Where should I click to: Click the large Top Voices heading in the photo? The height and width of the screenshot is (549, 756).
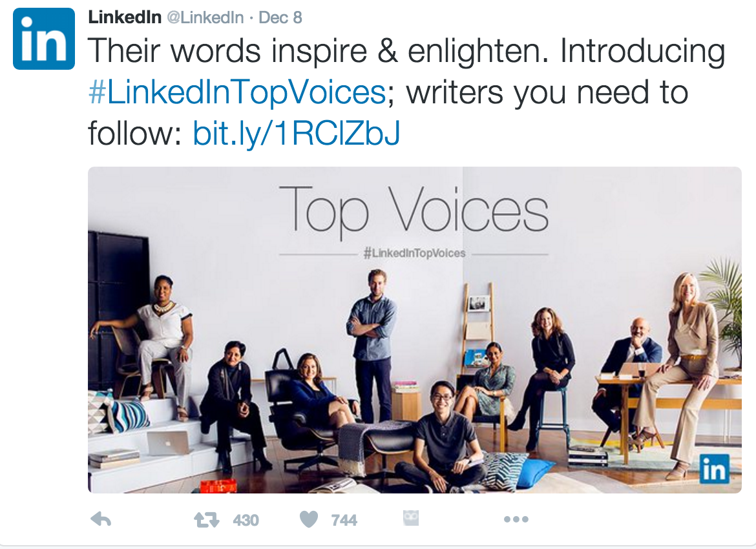coord(414,210)
